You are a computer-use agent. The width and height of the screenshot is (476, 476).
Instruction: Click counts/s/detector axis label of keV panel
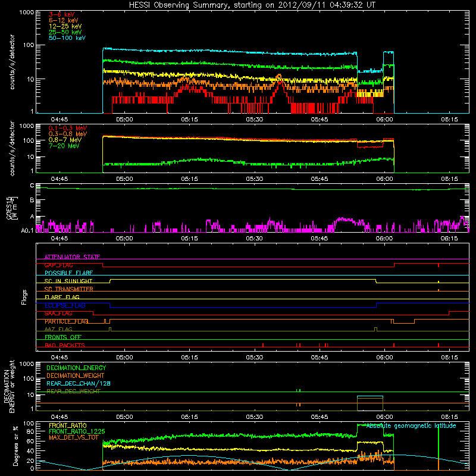click(x=12, y=62)
